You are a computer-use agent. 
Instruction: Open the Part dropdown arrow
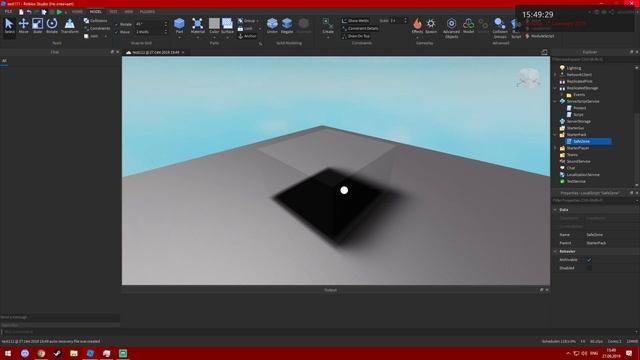tap(179, 38)
